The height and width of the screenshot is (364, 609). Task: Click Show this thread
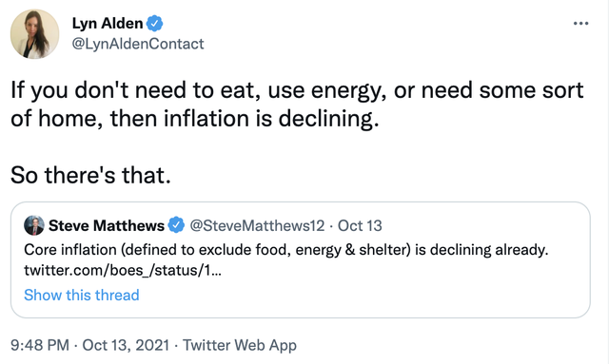(x=82, y=295)
